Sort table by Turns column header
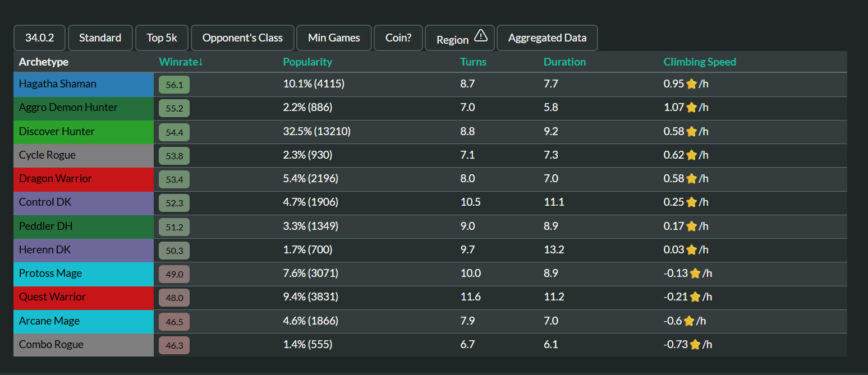The height and width of the screenshot is (375, 868). click(473, 62)
